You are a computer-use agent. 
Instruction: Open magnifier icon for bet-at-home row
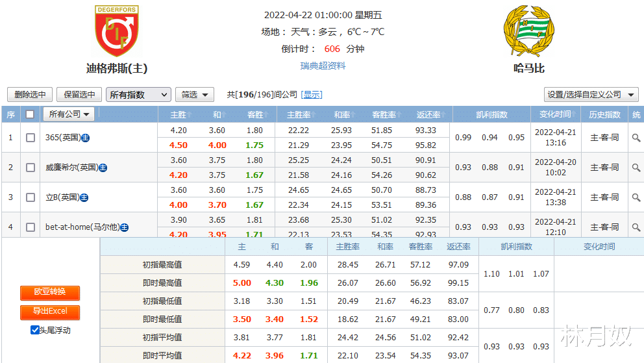click(636, 227)
